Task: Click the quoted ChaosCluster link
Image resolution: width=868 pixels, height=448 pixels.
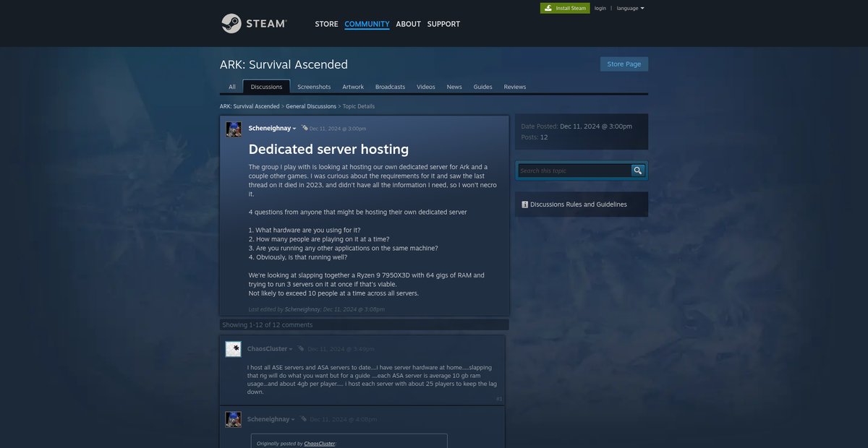Action: 319,443
